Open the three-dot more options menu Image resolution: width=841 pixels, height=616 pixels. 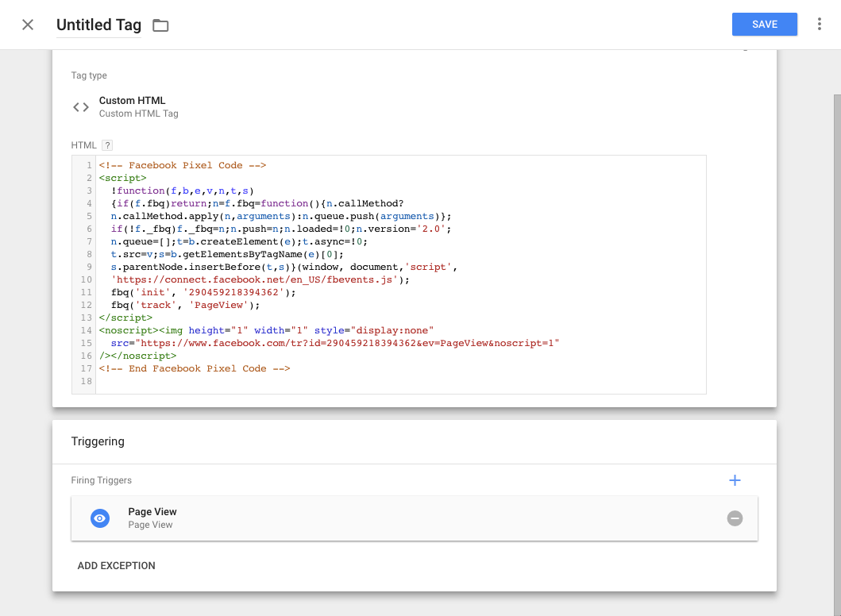point(820,25)
